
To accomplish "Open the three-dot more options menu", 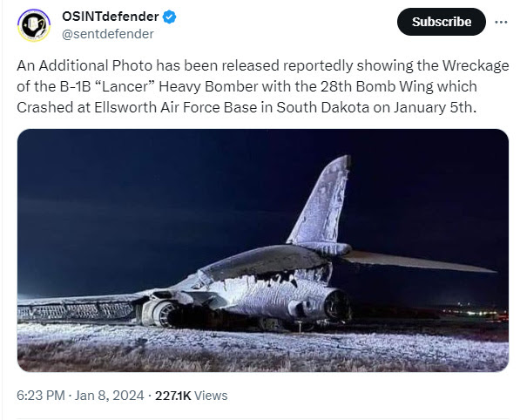I will [x=501, y=22].
